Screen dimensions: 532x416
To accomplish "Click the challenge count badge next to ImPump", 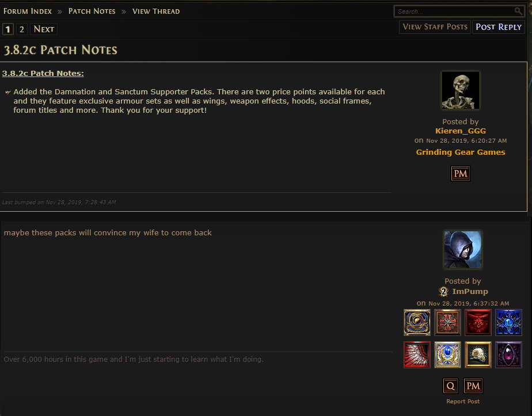I will click(x=443, y=292).
